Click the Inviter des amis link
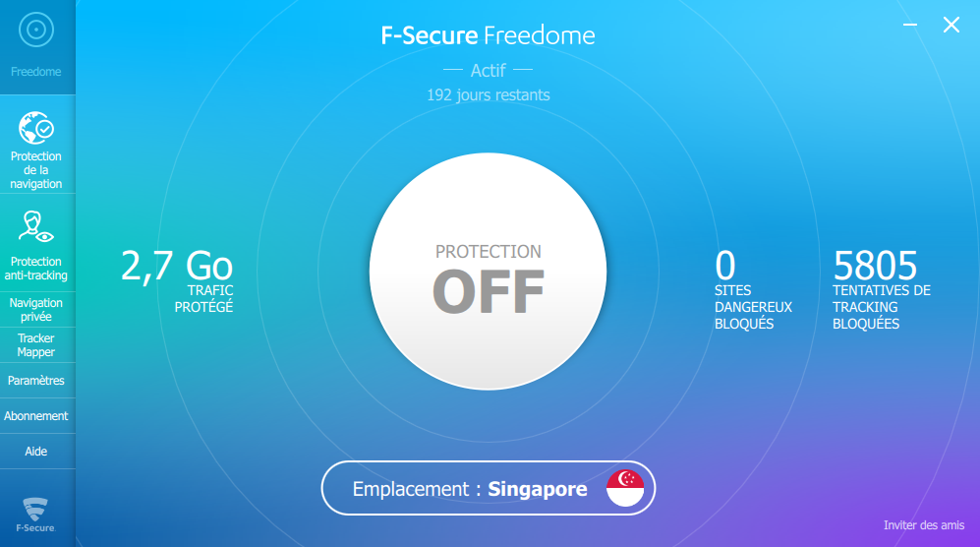 tap(924, 525)
